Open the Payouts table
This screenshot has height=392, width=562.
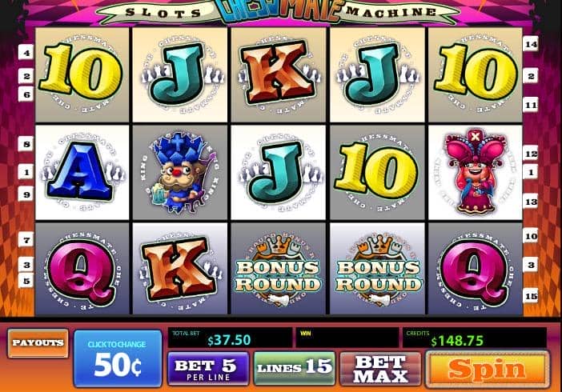tap(38, 343)
